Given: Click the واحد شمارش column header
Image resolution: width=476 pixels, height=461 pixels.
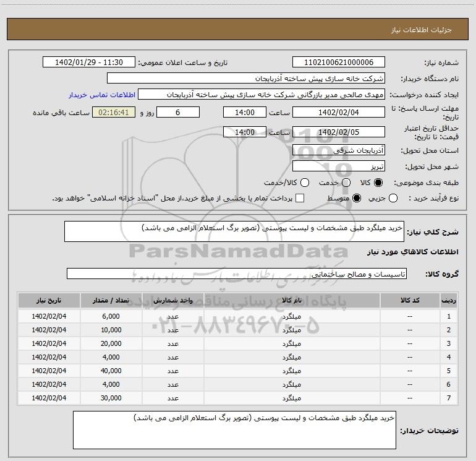Looking at the screenshot, I should 172,300.
